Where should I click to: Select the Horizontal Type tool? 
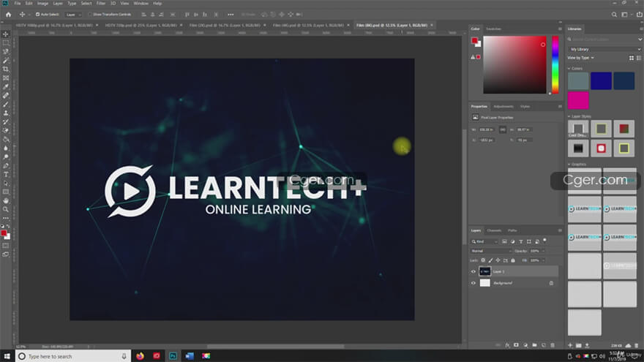tap(6, 175)
